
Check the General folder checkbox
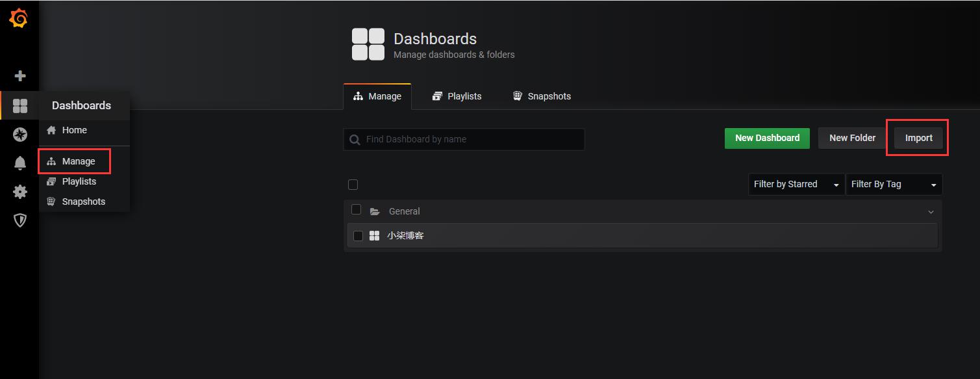(x=356, y=209)
